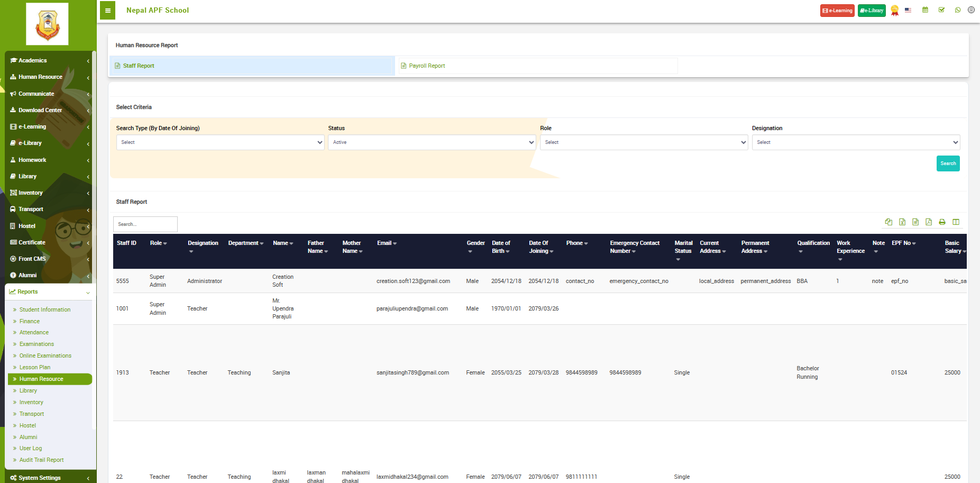Open Audit Trail Report link in sidebar
This screenshot has height=483, width=980.
[x=41, y=460]
